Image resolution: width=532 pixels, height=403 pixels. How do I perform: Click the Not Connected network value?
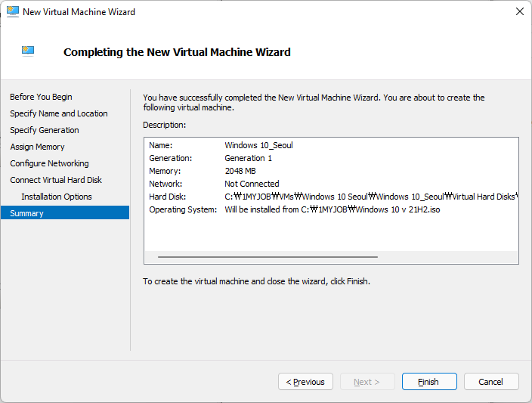[252, 184]
